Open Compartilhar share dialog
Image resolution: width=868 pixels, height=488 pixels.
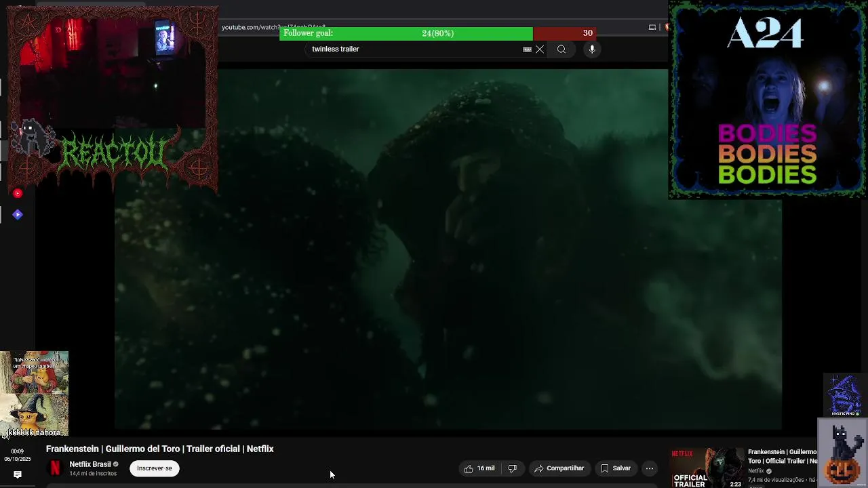click(x=559, y=468)
